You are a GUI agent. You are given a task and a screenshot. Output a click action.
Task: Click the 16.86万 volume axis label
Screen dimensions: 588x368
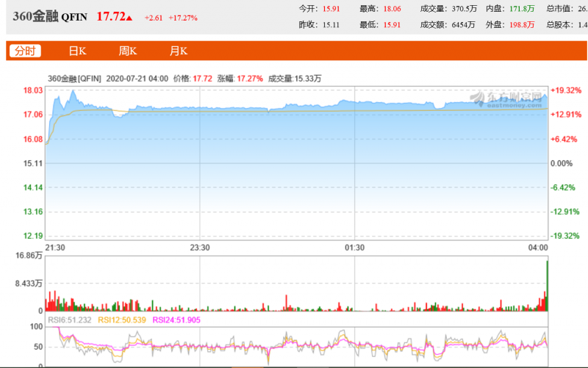tap(29, 256)
